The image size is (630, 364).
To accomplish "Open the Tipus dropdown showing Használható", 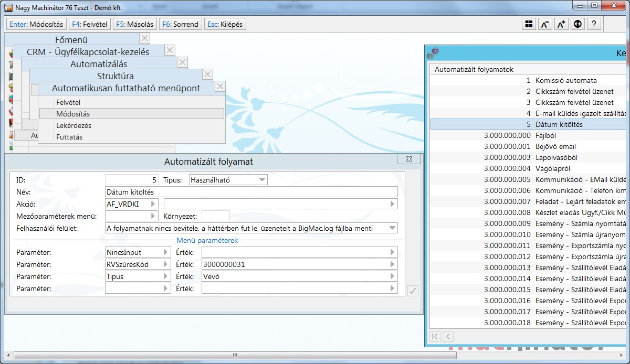I will pos(262,180).
